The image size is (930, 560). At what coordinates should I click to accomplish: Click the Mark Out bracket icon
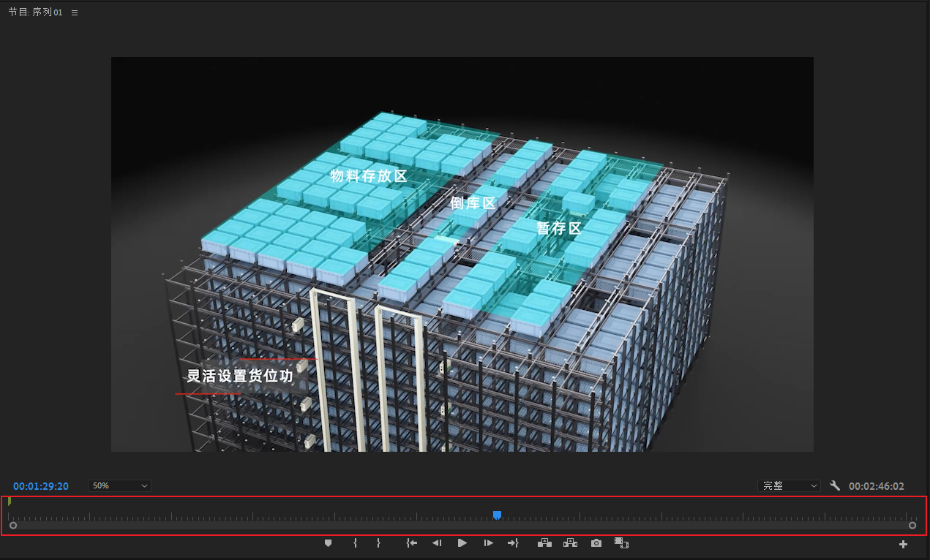(x=378, y=543)
